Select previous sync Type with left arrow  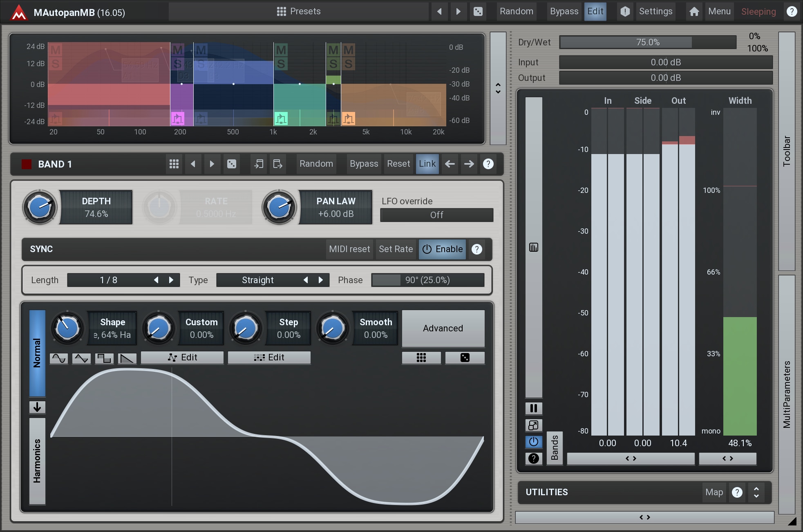click(x=306, y=280)
